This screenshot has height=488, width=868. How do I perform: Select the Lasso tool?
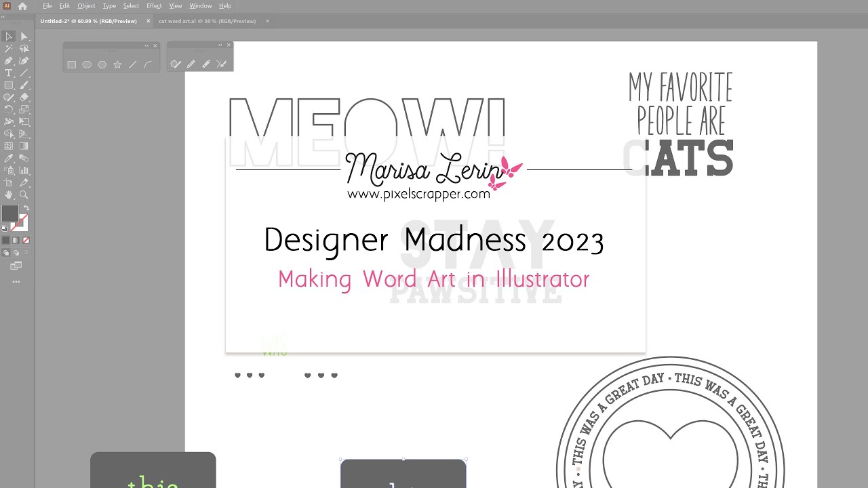coord(24,49)
